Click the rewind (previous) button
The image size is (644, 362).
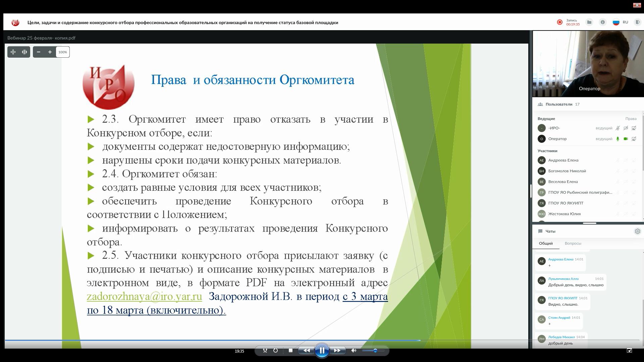click(x=306, y=351)
